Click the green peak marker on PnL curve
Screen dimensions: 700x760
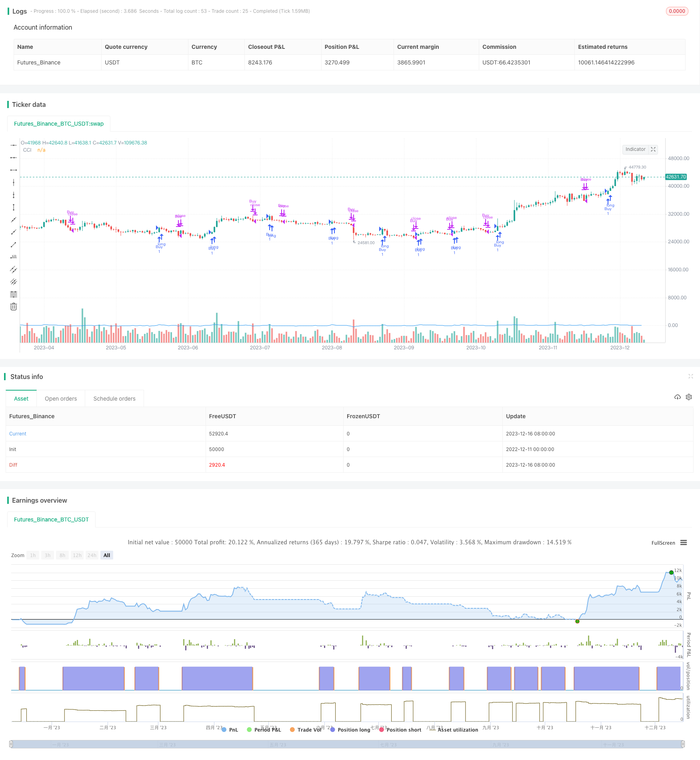point(671,572)
